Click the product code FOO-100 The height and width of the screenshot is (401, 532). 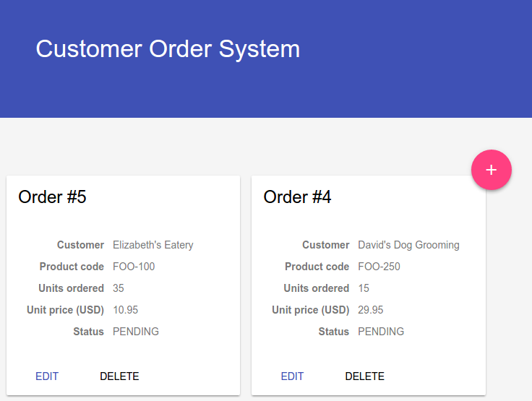(x=134, y=267)
